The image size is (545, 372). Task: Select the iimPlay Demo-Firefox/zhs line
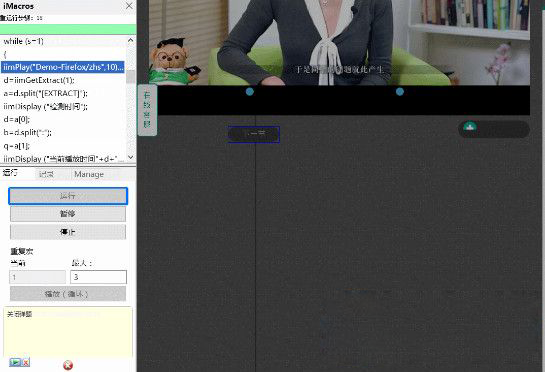[x=63, y=67]
